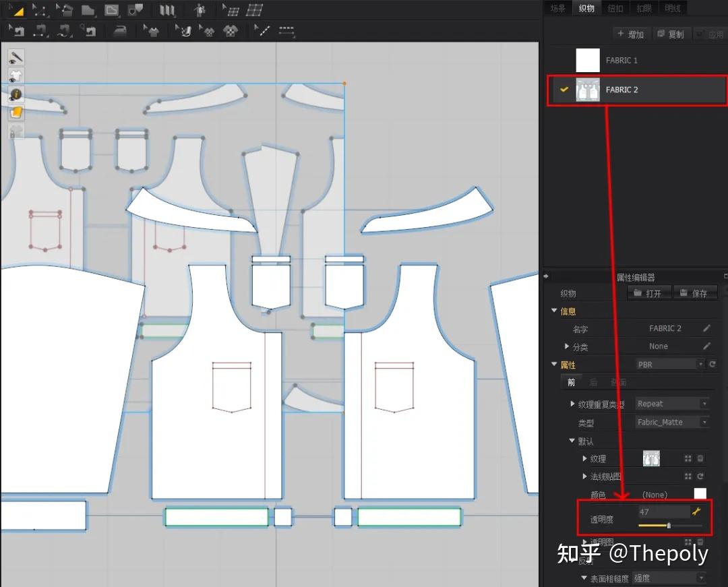
Task: Toggle the info display eye icon
Action: (16, 94)
